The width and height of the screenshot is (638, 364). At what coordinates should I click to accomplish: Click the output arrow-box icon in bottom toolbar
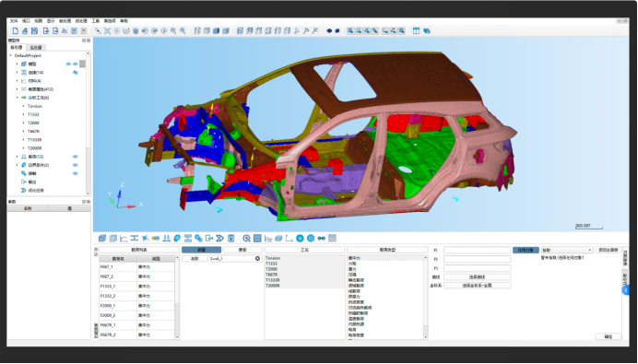209,238
